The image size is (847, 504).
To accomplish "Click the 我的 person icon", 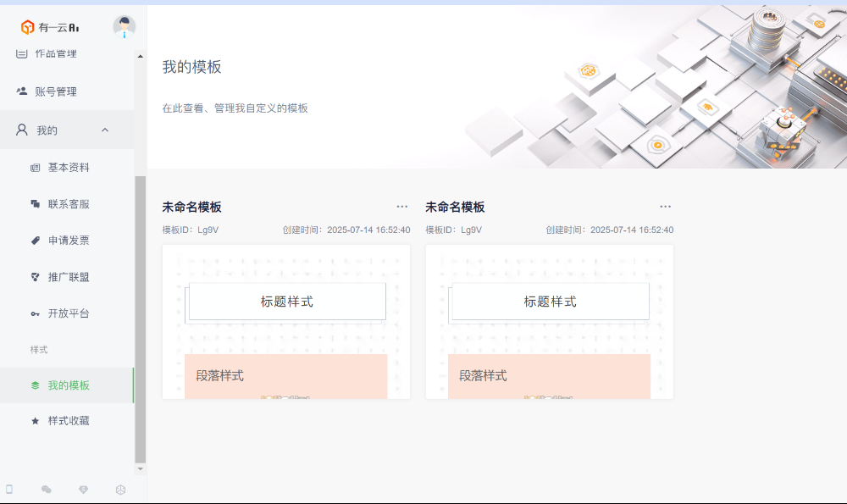I will 22,130.
